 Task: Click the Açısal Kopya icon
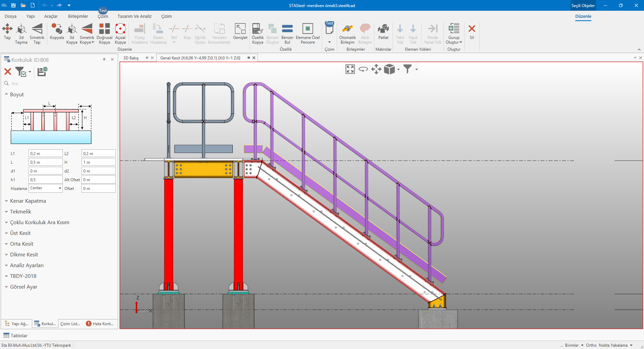pyautogui.click(x=120, y=30)
